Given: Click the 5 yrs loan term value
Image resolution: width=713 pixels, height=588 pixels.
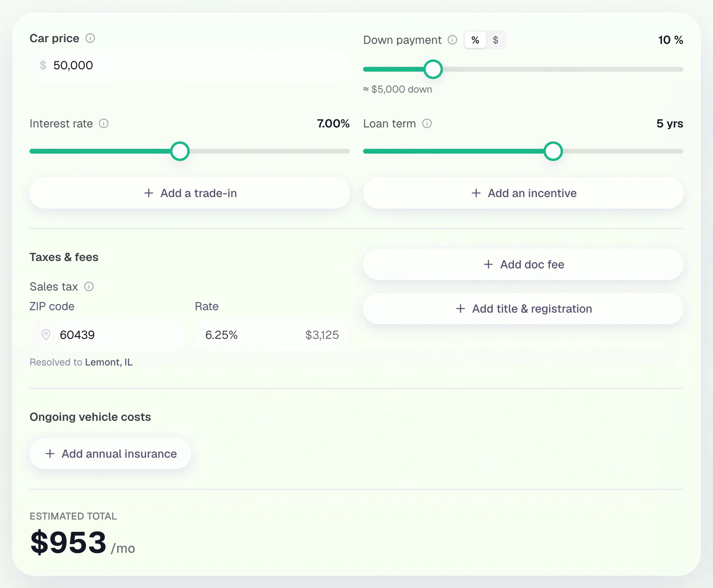Looking at the screenshot, I should point(670,123).
